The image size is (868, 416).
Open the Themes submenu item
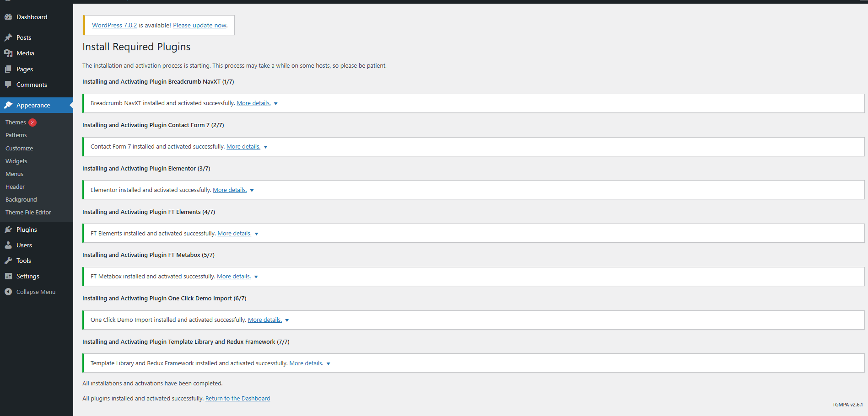(16, 123)
